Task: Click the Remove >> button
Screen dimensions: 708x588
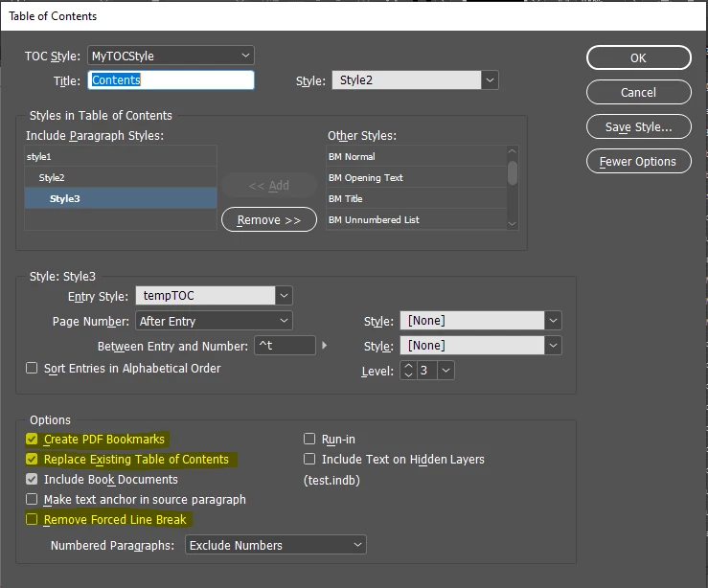Action: 269,219
